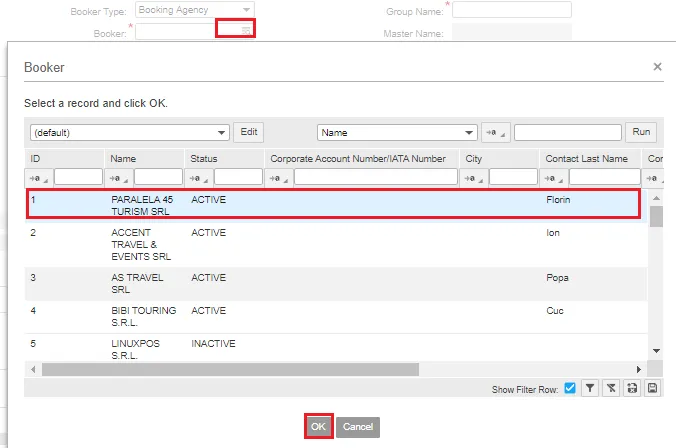Expand the Name search field dropdown
Screen dimensions: 676x448
(397, 132)
